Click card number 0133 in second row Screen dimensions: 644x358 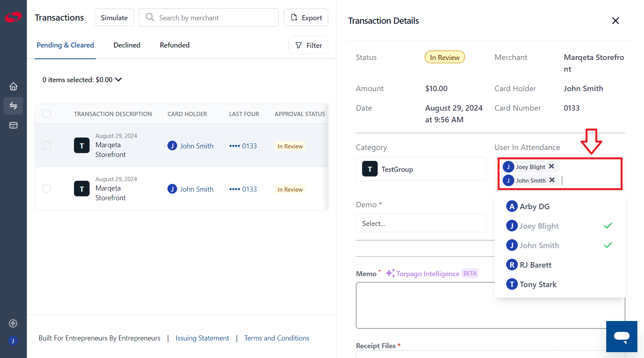coord(243,189)
